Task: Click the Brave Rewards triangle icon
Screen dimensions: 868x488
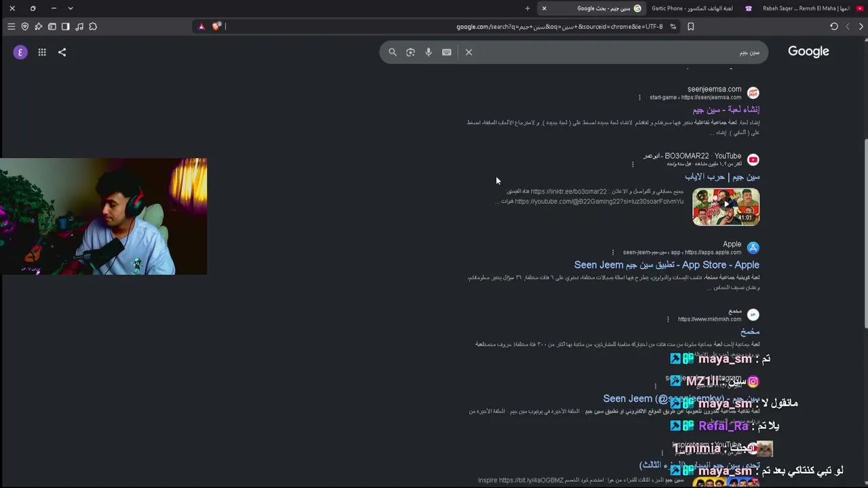Action: coord(201,26)
